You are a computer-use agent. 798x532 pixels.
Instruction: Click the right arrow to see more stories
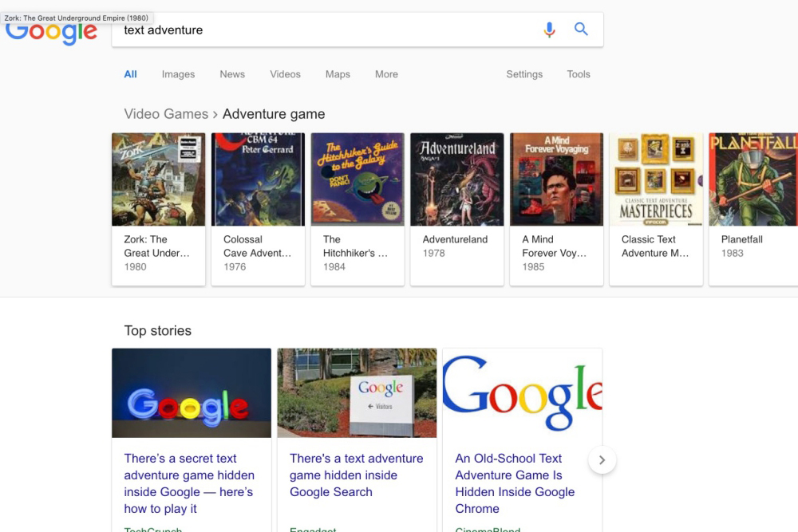tap(602, 460)
